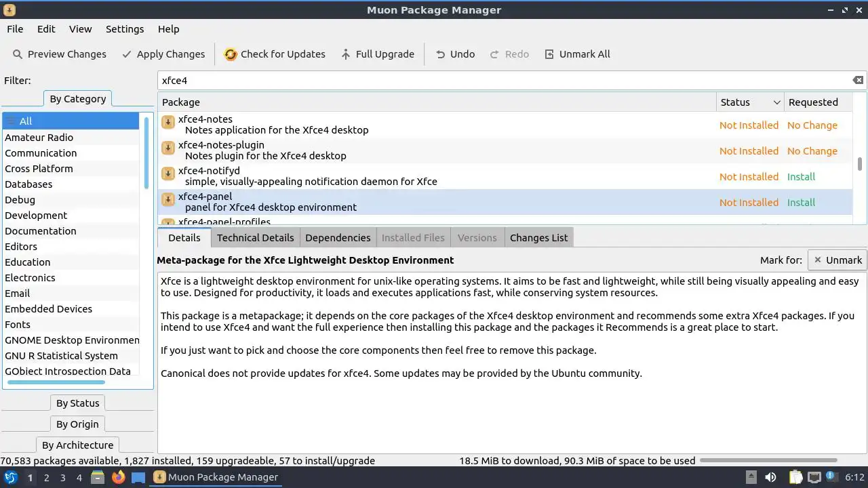Toggle the xfce4-notifyd package mark icon
868x488 pixels.
point(168,174)
